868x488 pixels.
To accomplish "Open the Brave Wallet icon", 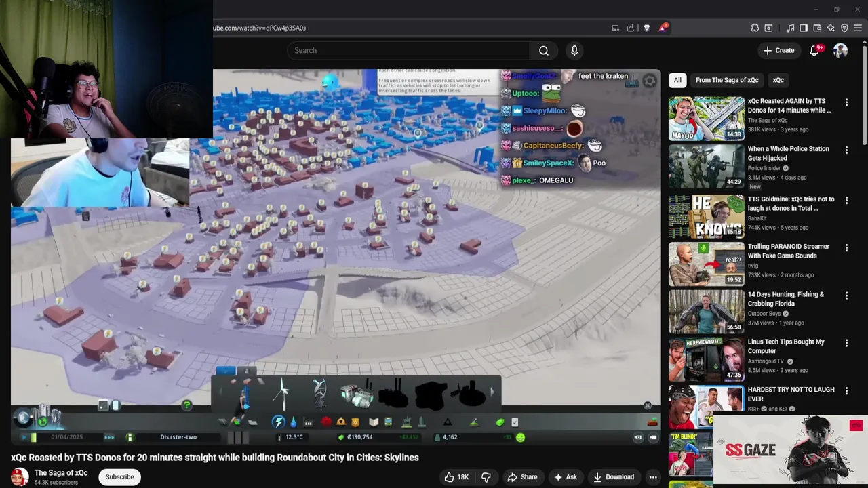I will point(817,28).
